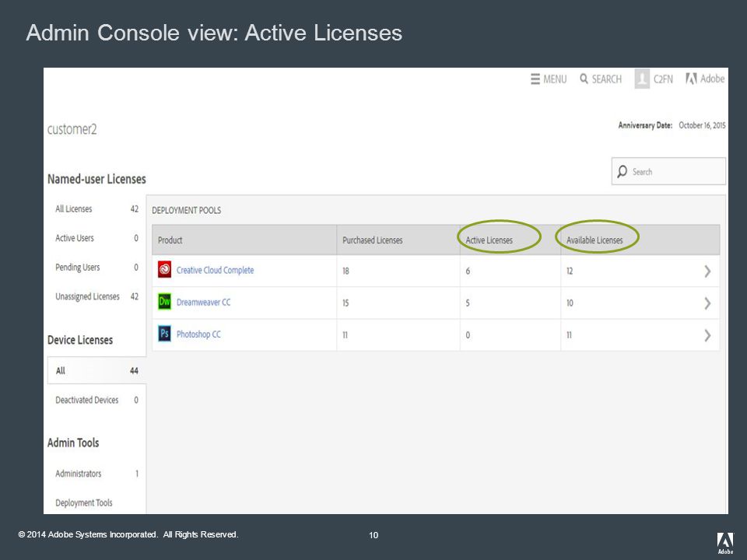This screenshot has width=747, height=560.
Task: Expand the Photoshop CC row chevron
Action: 707,336
